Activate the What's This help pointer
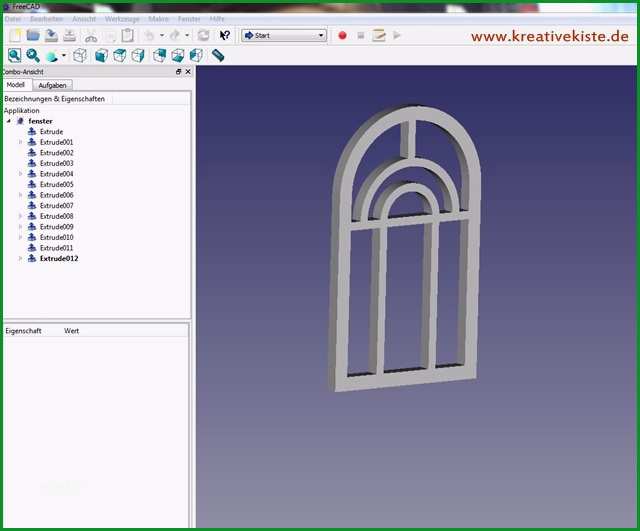640x531 pixels. pos(224,36)
